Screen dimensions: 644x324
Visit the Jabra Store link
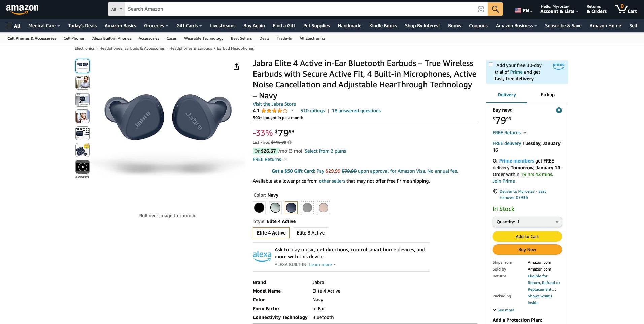point(274,104)
